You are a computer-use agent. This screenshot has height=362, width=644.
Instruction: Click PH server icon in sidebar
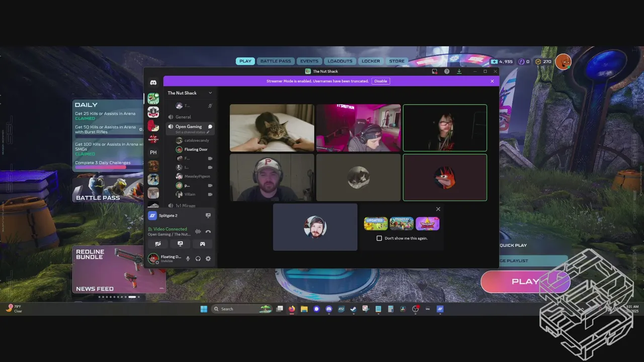click(153, 152)
